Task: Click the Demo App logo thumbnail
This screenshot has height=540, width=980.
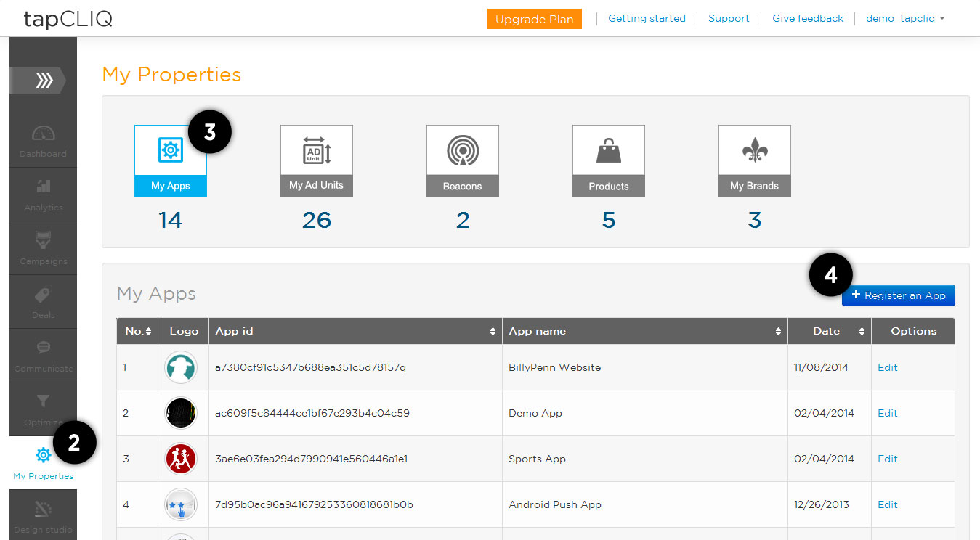Action: (x=181, y=413)
